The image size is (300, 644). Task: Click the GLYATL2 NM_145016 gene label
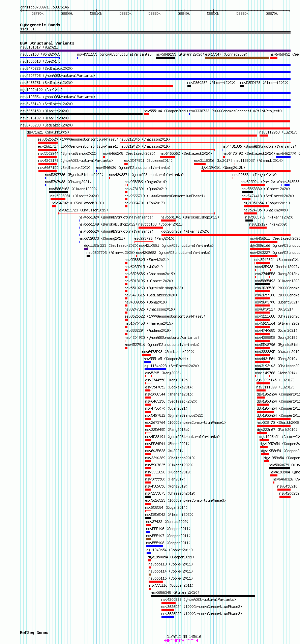184,637
